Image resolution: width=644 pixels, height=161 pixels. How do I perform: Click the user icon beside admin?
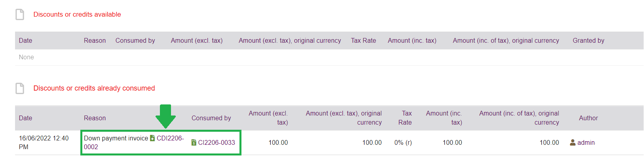572,142
